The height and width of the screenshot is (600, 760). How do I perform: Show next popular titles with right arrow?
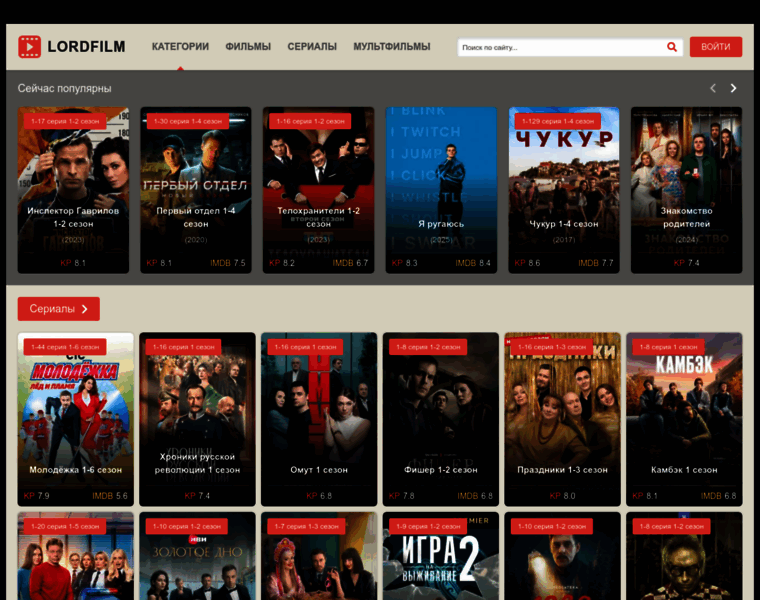click(x=733, y=88)
